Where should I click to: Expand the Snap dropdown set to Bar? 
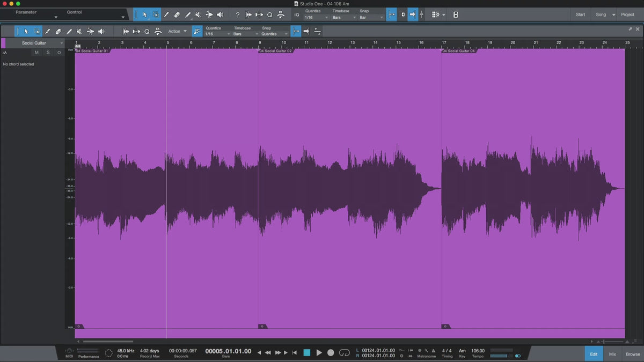coord(371,18)
